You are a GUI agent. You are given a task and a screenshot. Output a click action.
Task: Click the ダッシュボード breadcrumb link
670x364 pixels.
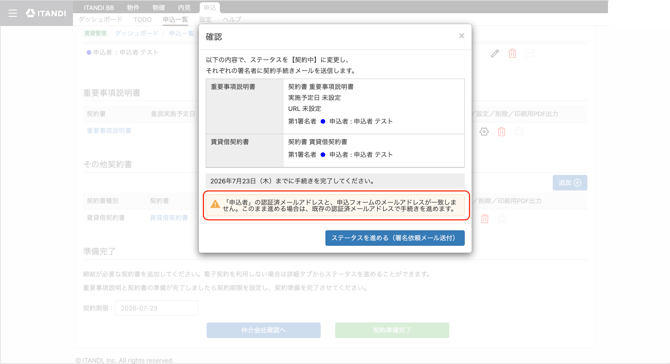pos(136,33)
